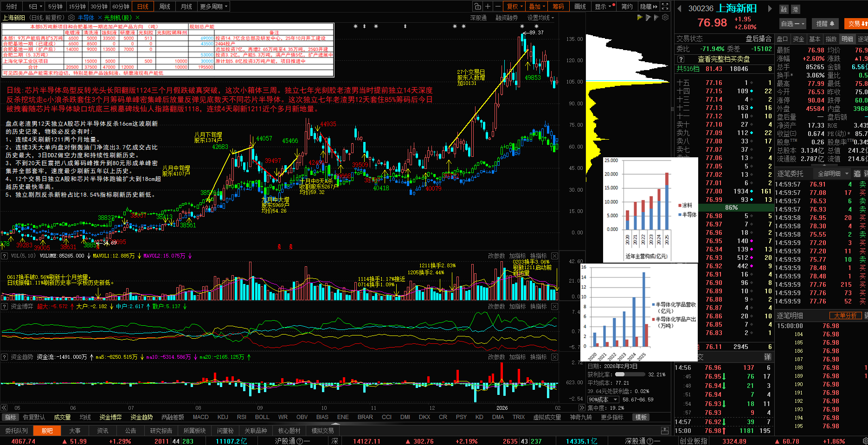The height and width of the screenshot is (445, 868).
Task: Open help for the 资金博弈 indicator panel
Action: click(4, 306)
